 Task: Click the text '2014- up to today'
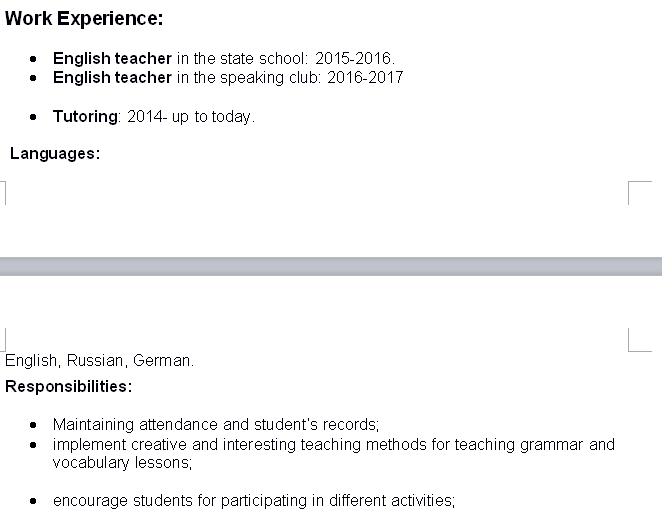(190, 116)
